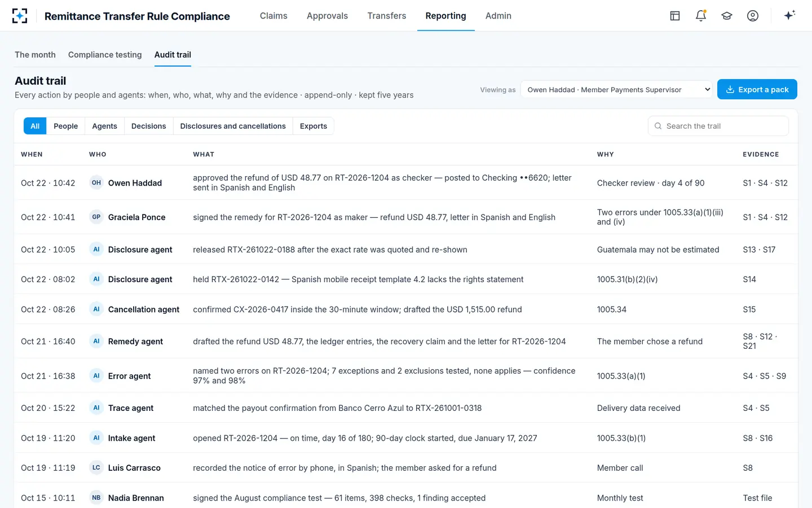Click the Remittance Transfer Rule Compliance title
This screenshot has width=812, height=508.
click(x=137, y=16)
